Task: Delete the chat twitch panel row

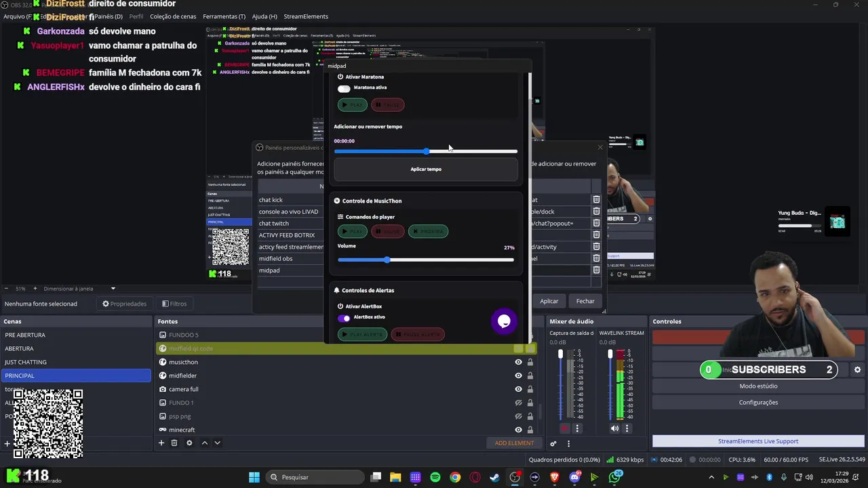Action: coord(596,223)
